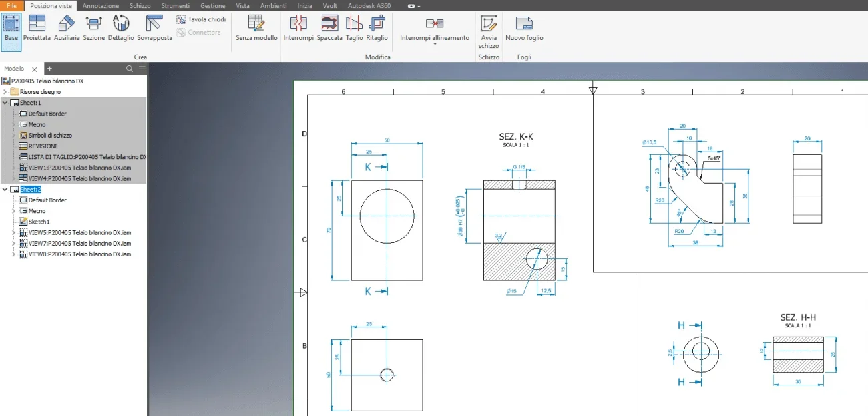Apply the Interrompi modifier
This screenshot has height=416, width=868.
298,28
